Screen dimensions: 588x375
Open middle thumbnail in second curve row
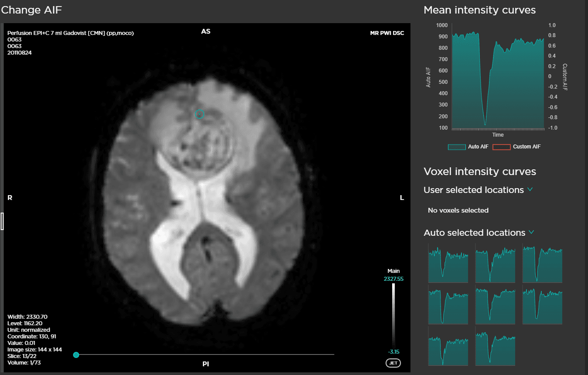495,306
